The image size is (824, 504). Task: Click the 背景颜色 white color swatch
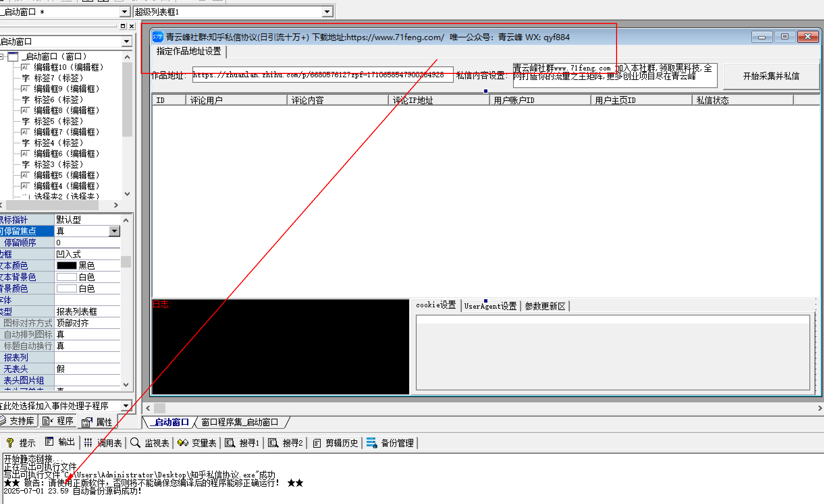pos(67,288)
